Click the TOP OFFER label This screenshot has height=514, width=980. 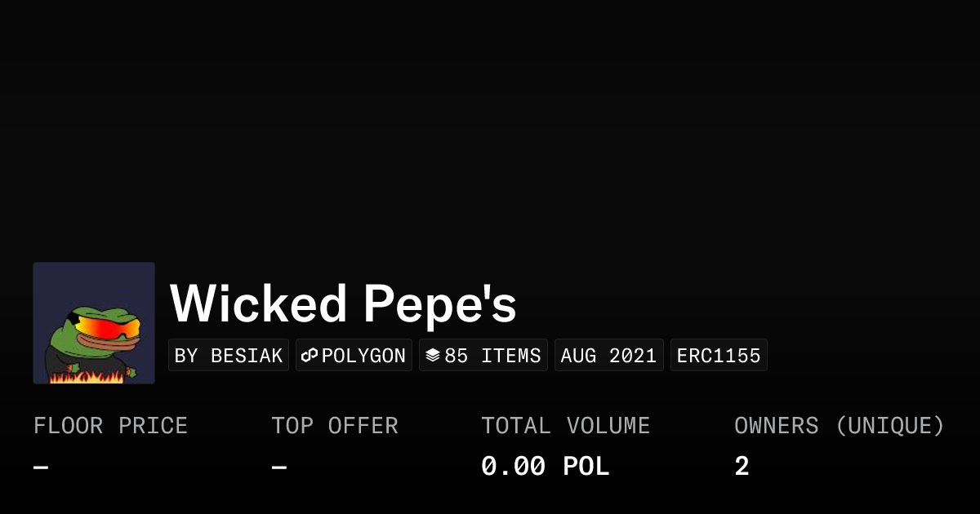coord(335,426)
